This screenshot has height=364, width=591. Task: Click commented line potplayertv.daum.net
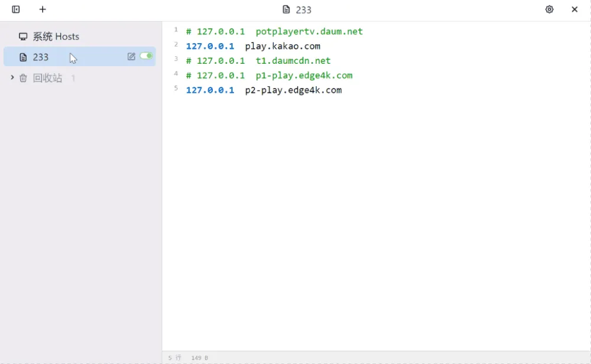[274, 31]
